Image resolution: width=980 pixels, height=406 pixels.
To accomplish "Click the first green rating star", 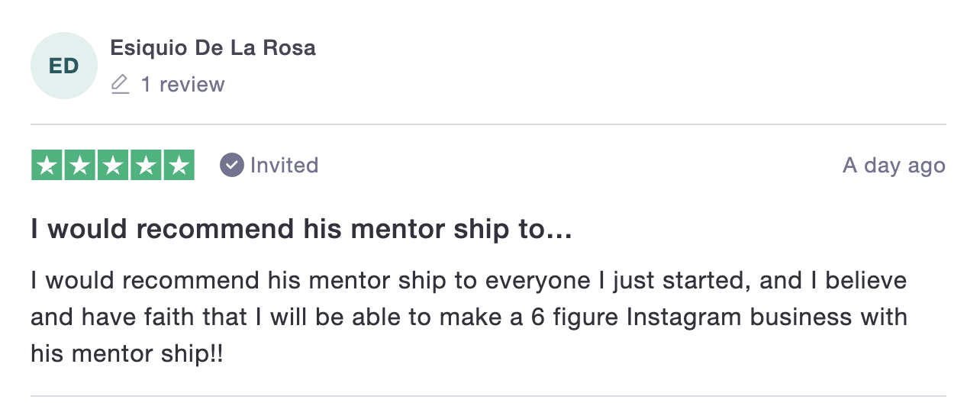I will (x=47, y=166).
